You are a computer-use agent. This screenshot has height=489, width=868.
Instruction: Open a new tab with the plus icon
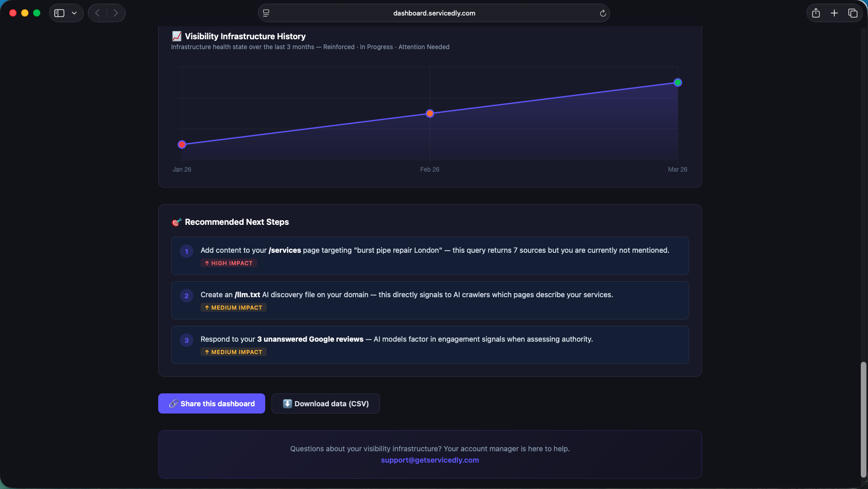coord(834,13)
